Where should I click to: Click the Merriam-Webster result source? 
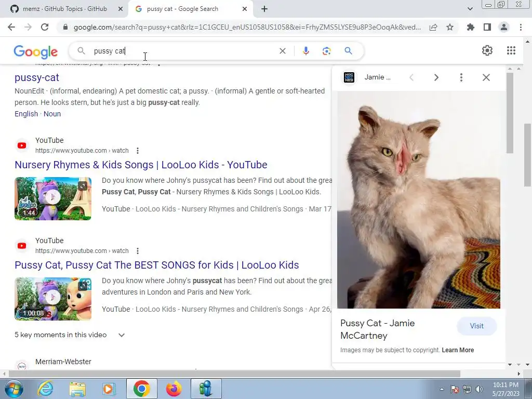63,362
